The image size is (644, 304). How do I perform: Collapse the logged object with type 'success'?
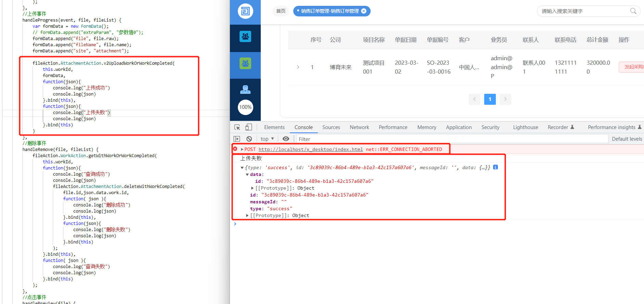tap(242, 168)
